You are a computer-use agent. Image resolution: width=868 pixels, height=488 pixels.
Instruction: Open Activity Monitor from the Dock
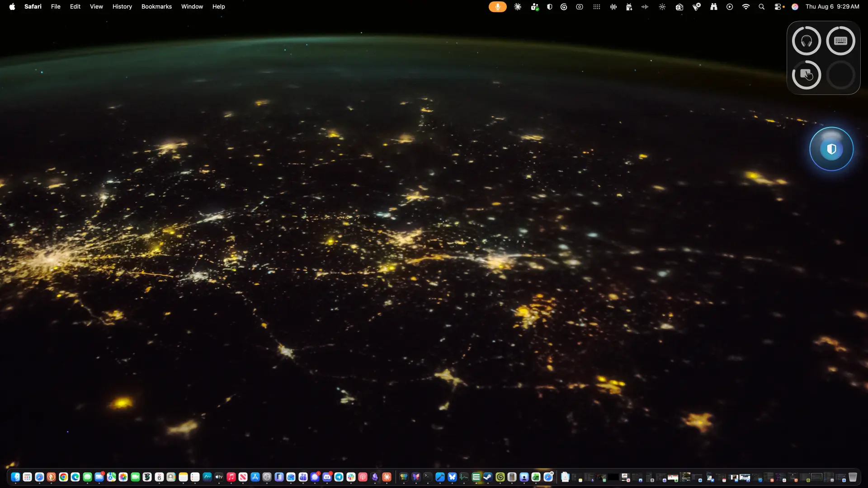click(x=464, y=477)
